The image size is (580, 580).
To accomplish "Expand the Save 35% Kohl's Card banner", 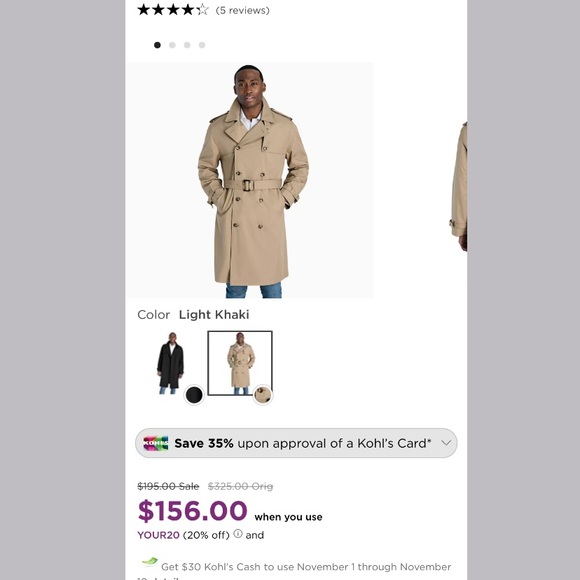I will click(x=296, y=443).
